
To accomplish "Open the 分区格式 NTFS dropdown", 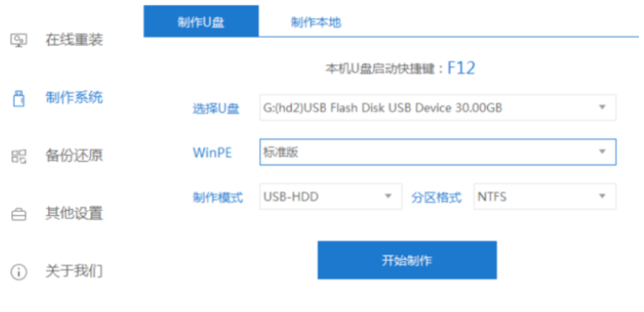I will coord(545,196).
